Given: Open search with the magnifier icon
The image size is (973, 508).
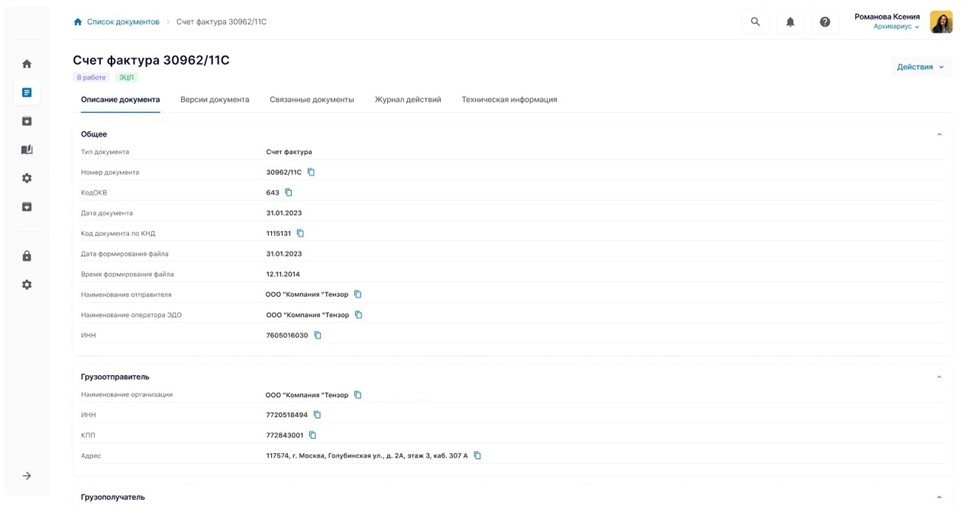Looking at the screenshot, I should (x=755, y=22).
